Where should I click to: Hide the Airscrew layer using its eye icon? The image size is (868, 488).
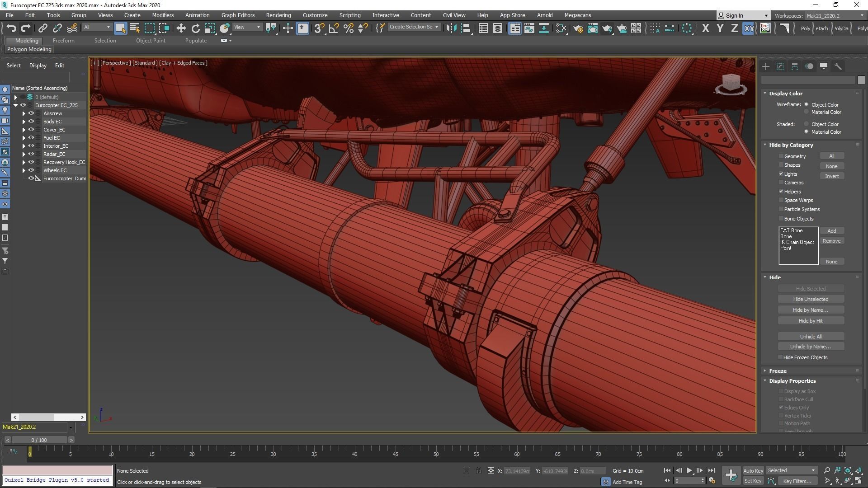point(31,113)
